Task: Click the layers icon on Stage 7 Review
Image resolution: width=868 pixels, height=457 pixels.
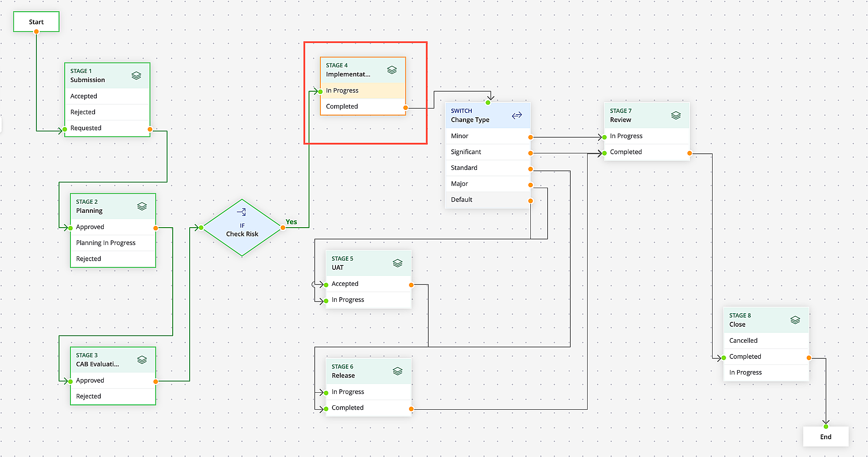Action: 676,115
